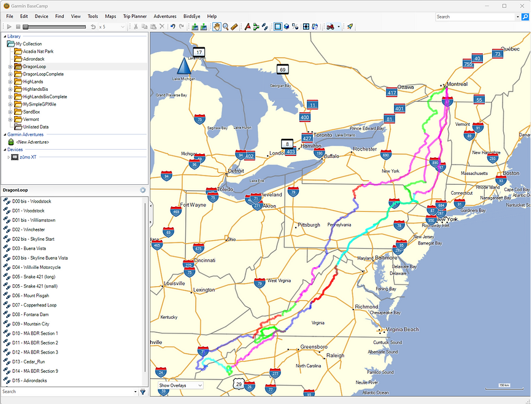This screenshot has height=404, width=532.
Task: Expand the DragonLoopComplete folder node
Action: (x=10, y=74)
